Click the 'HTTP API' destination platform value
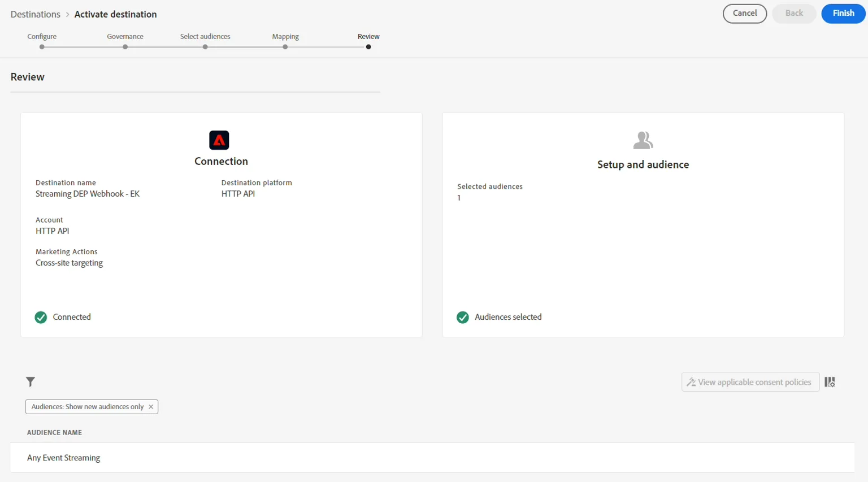 point(238,194)
